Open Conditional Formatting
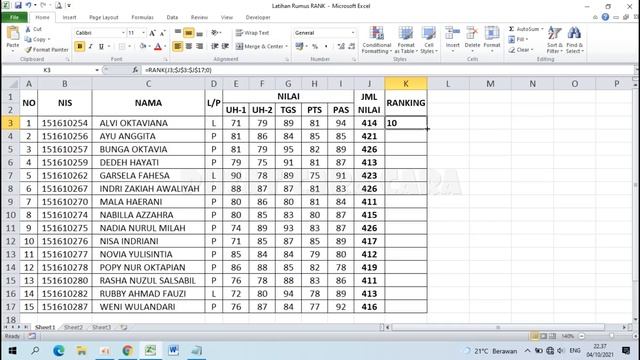640x360 pixels. coord(377,40)
